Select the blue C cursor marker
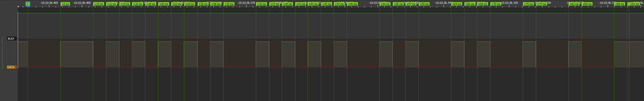This screenshot has height=101, width=644. [x=28, y=4]
